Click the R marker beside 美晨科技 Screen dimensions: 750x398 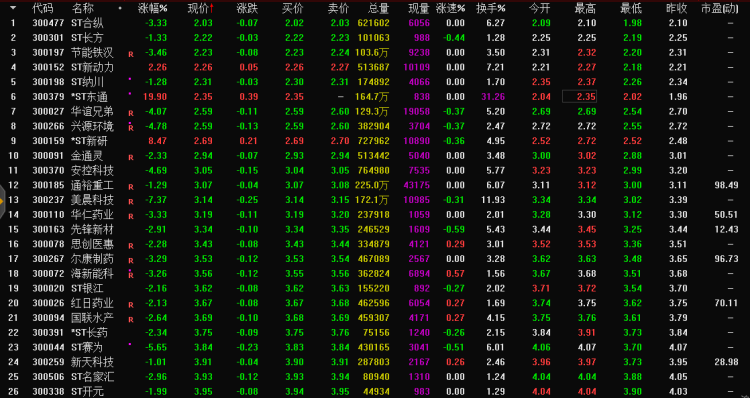click(131, 202)
